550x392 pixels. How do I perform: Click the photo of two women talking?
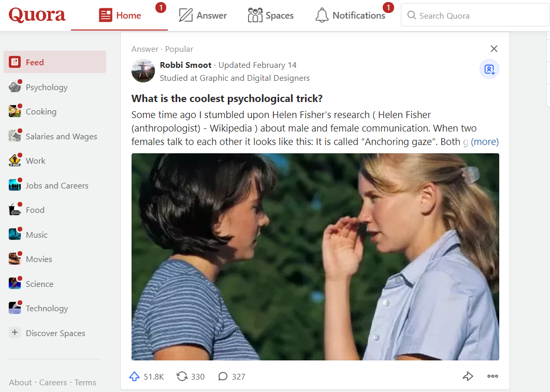pyautogui.click(x=315, y=256)
